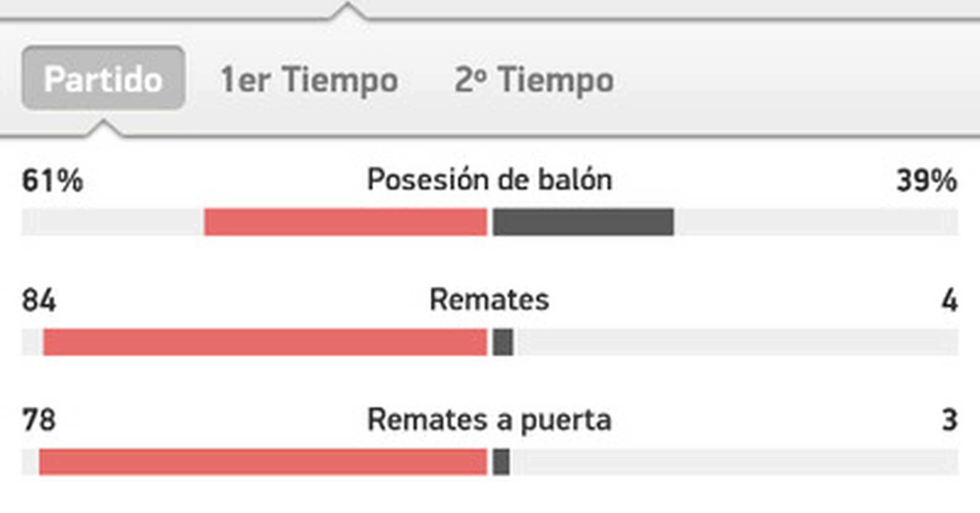Viewport: 980px width, 513px height.
Task: Click the Remates a puerta label
Action: click(489, 420)
